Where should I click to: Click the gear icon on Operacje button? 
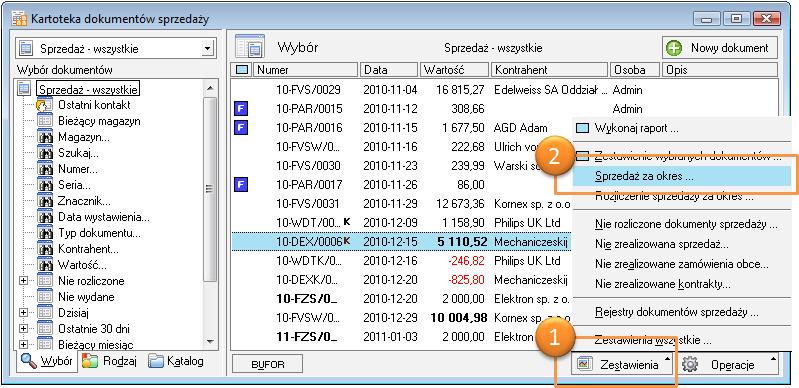690,365
